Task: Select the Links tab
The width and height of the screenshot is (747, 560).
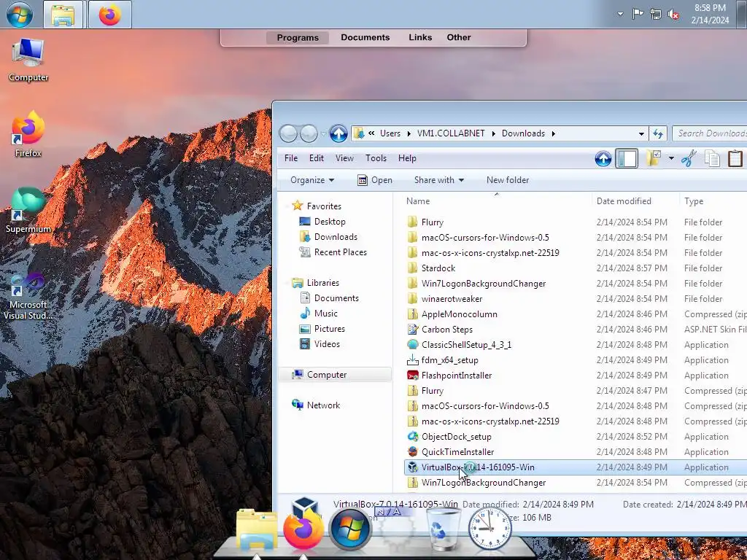Action: point(420,37)
